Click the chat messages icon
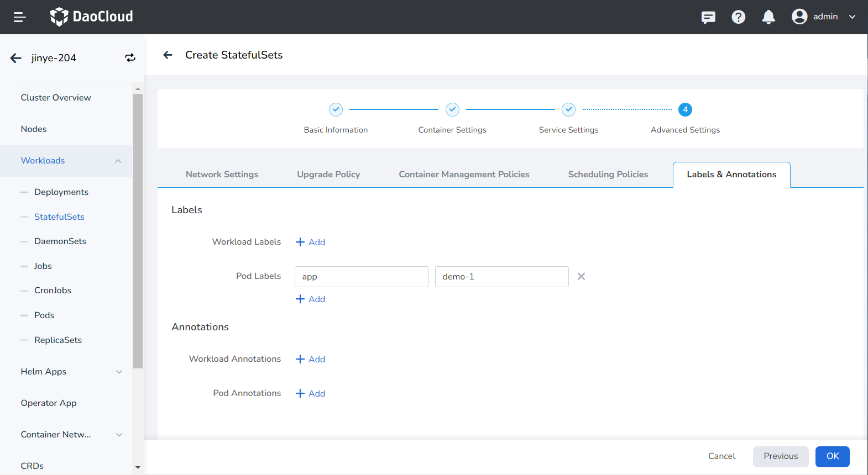The width and height of the screenshot is (868, 475). pyautogui.click(x=708, y=17)
